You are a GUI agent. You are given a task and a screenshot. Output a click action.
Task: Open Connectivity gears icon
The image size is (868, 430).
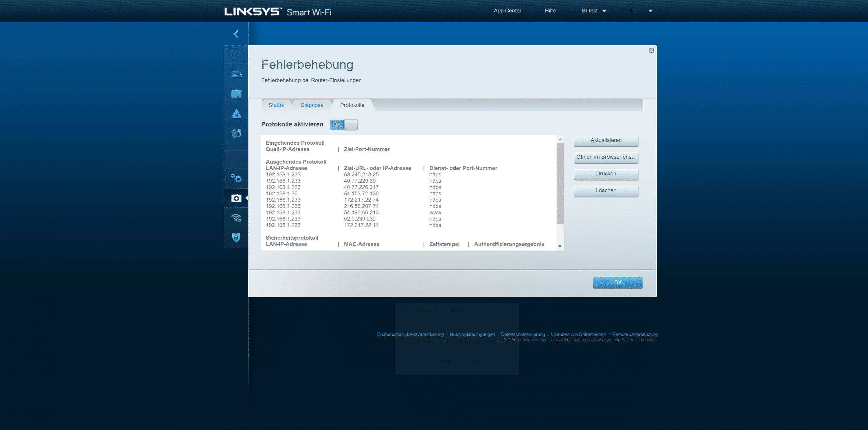236,178
